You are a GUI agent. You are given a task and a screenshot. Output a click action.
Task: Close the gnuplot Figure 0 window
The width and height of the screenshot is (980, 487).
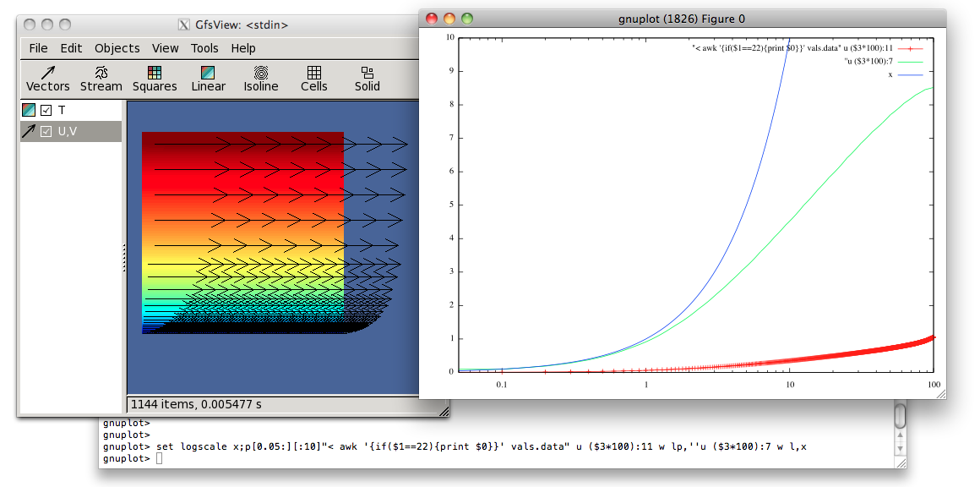[x=431, y=19]
